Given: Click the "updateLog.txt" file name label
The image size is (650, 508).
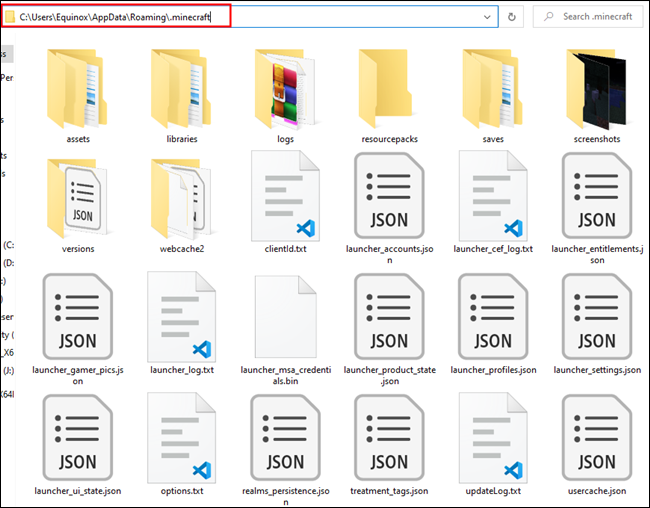Looking at the screenshot, I should click(x=493, y=491).
